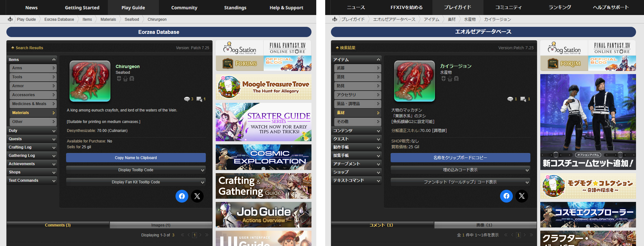Select Accessories in the English sidebar
Viewport: 644px width, 246px height.
[33, 95]
